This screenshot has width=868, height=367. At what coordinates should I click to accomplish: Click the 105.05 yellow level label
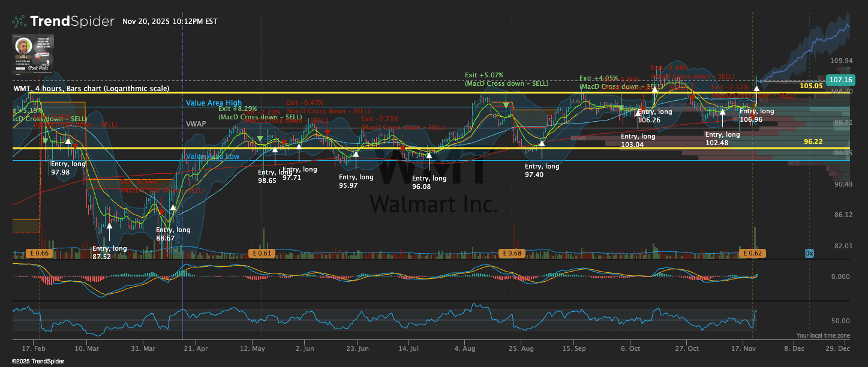(x=810, y=86)
